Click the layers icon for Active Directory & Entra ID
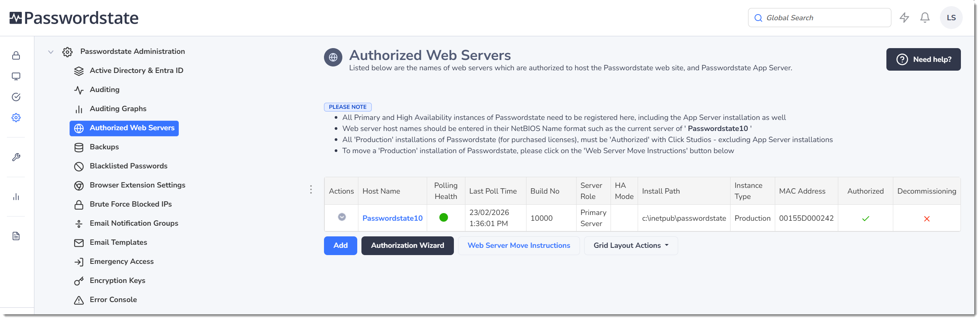The image size is (980, 320). [79, 71]
